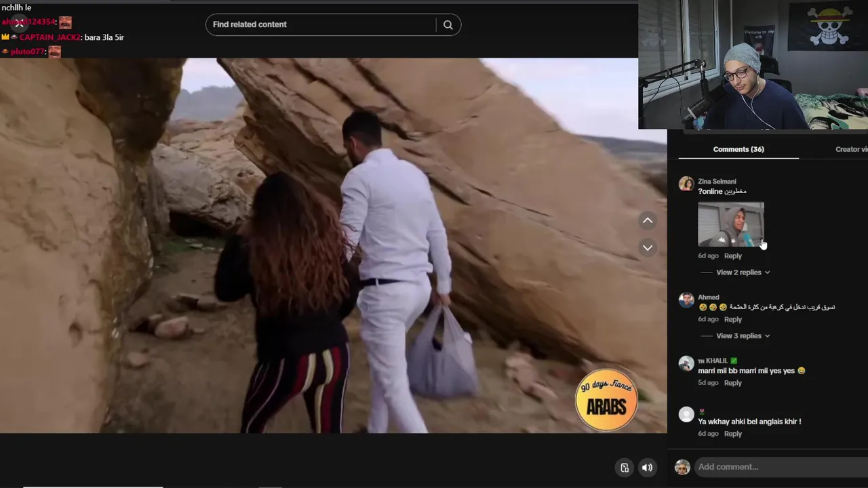868x488 pixels.
Task: Reply to 'Ya wkhay ahki bel anglais' comment
Action: pyautogui.click(x=733, y=434)
